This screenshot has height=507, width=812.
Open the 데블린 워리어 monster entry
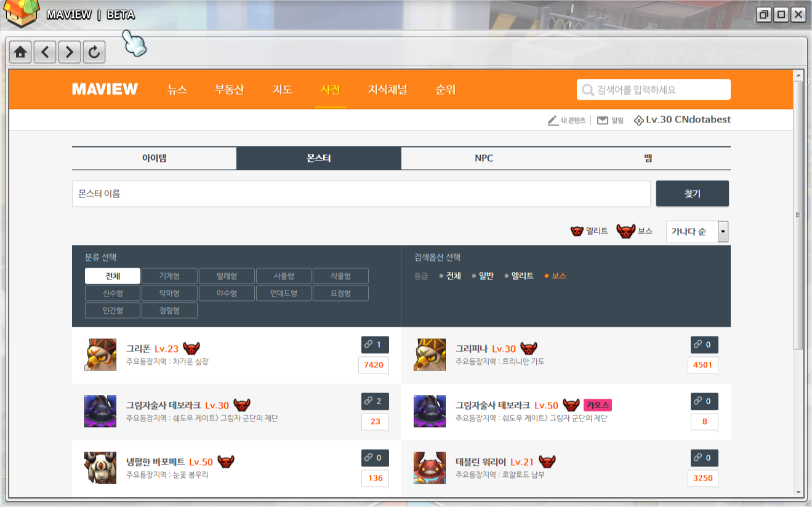481,462
